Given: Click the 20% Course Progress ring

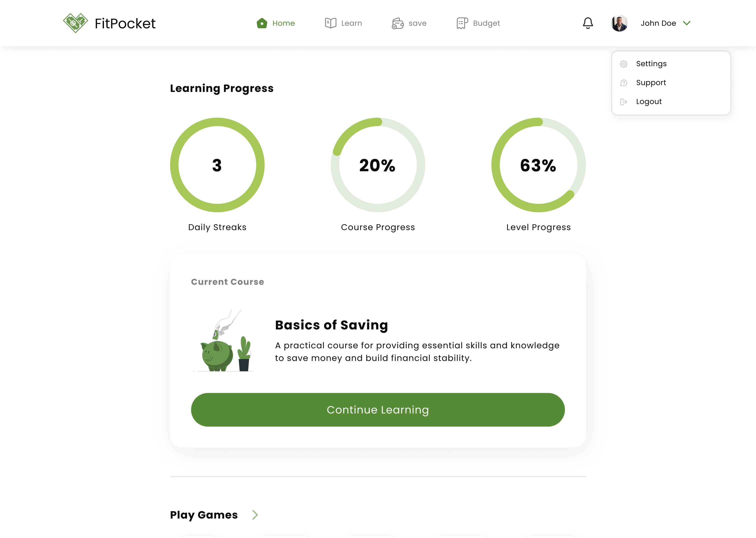Looking at the screenshot, I should pyautogui.click(x=378, y=165).
